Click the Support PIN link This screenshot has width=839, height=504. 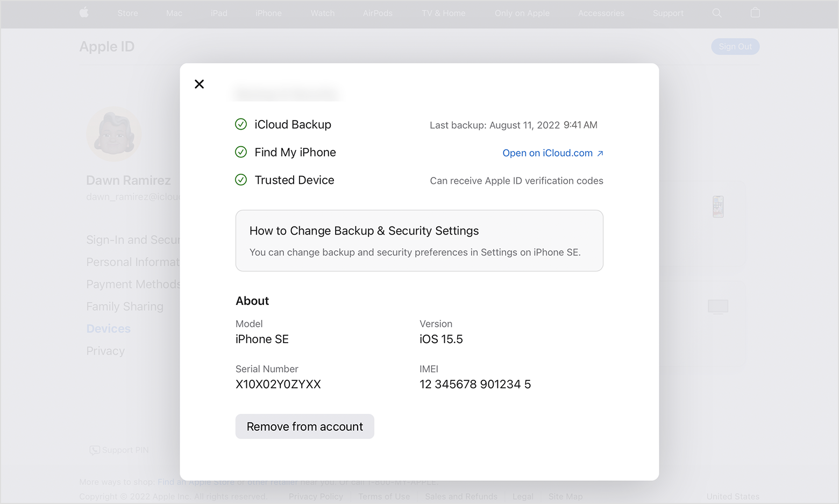coord(125,450)
